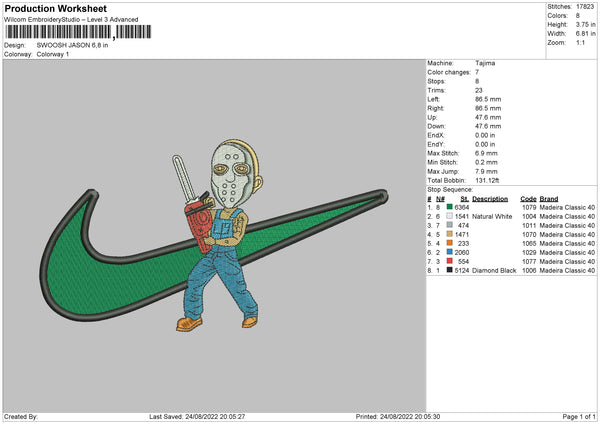Viewport: 600px width, 424px height.
Task: Select the orange swatch in stop 5
Action: tap(449, 243)
